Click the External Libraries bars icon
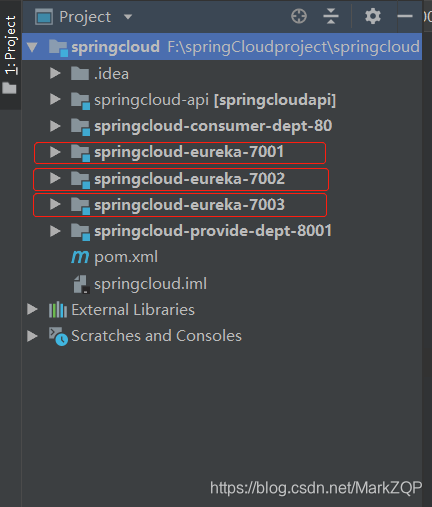The image size is (432, 507). (58, 310)
